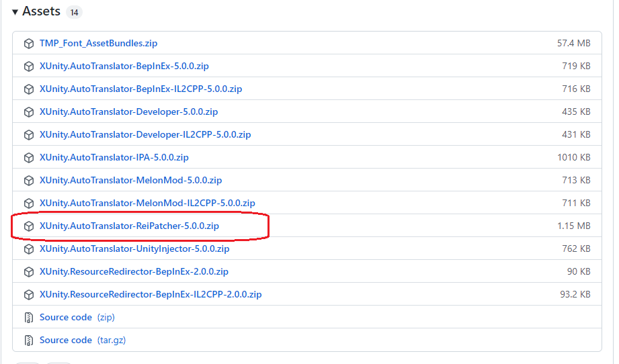619x364 pixels.
Task: Click the package icon beside ResourceRedirector-BepInEx-IL2CPP-2.0.0.zip
Action: point(29,295)
